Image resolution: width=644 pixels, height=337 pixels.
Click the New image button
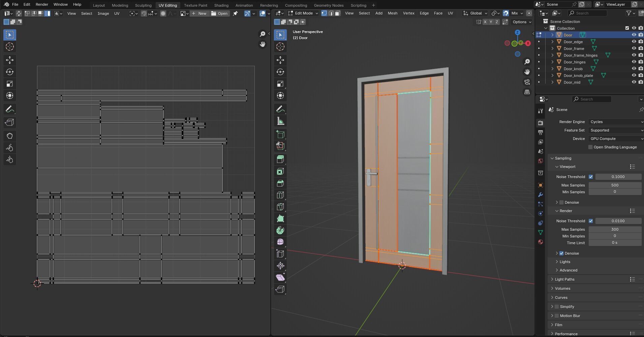[x=199, y=13]
